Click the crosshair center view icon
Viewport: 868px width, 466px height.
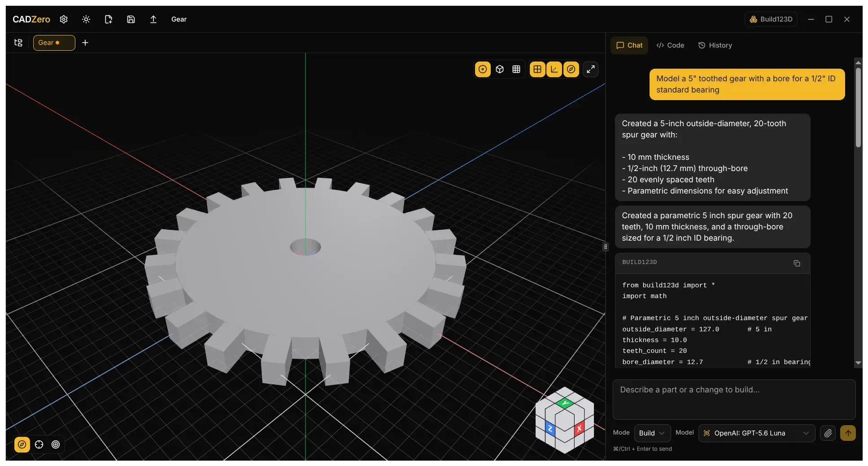(39, 444)
